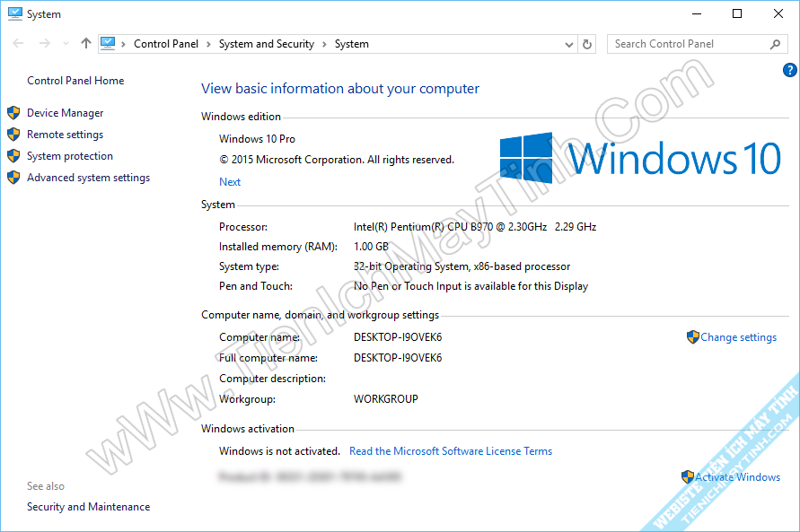800x532 pixels.
Task: Open Device Manager link
Action: click(66, 113)
